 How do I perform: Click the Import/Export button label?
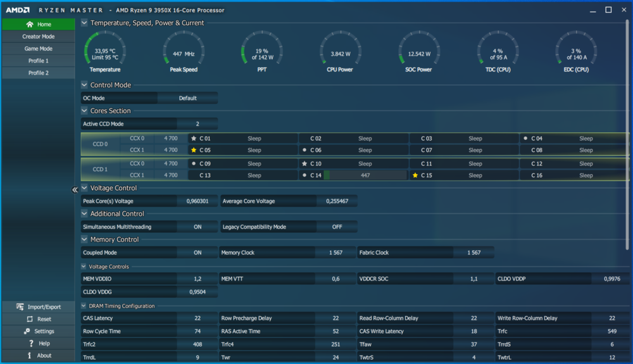point(44,306)
